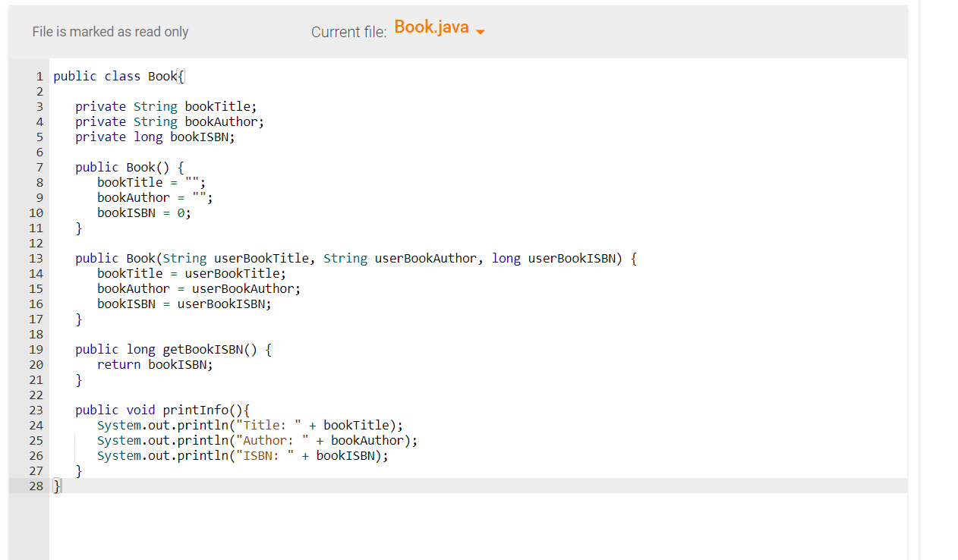Select the Book.java filename label
Viewport: 958px width, 560px height.
coord(430,27)
